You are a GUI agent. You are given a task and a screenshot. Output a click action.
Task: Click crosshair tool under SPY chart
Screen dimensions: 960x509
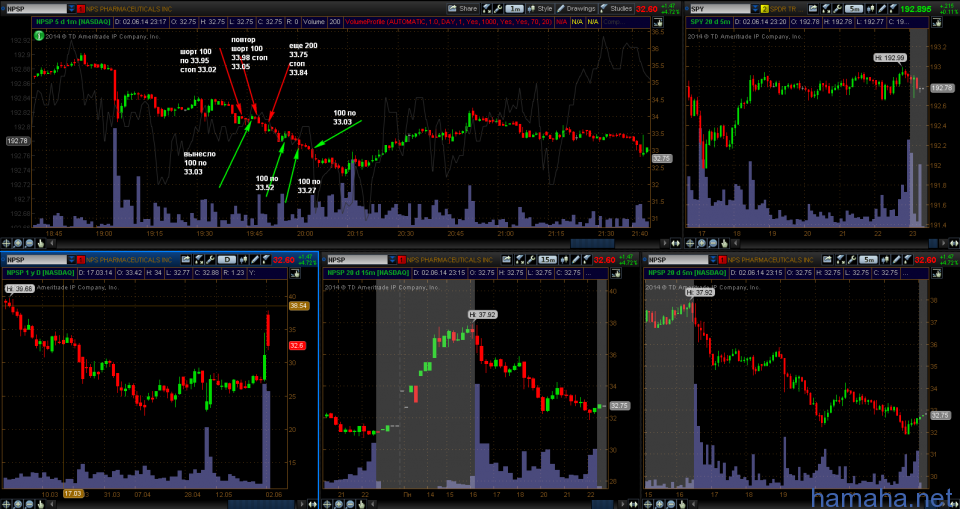tap(691, 243)
